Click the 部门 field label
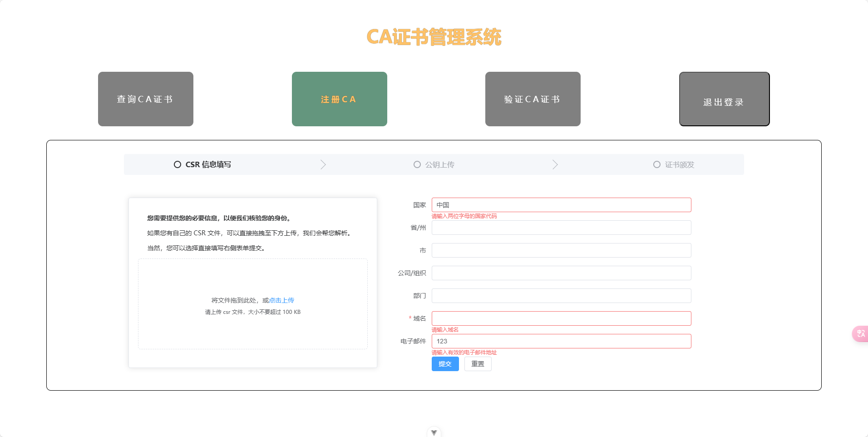The height and width of the screenshot is (437, 868). pos(419,296)
